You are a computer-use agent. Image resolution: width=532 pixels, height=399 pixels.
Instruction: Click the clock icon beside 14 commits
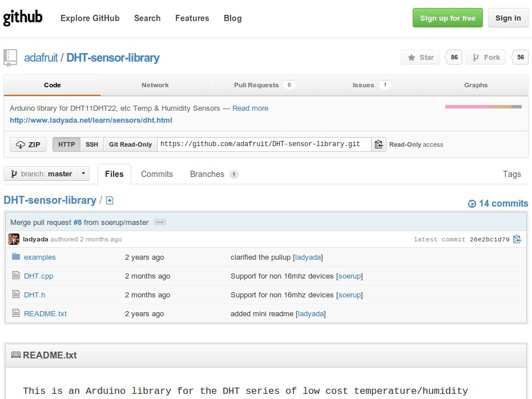tap(472, 204)
